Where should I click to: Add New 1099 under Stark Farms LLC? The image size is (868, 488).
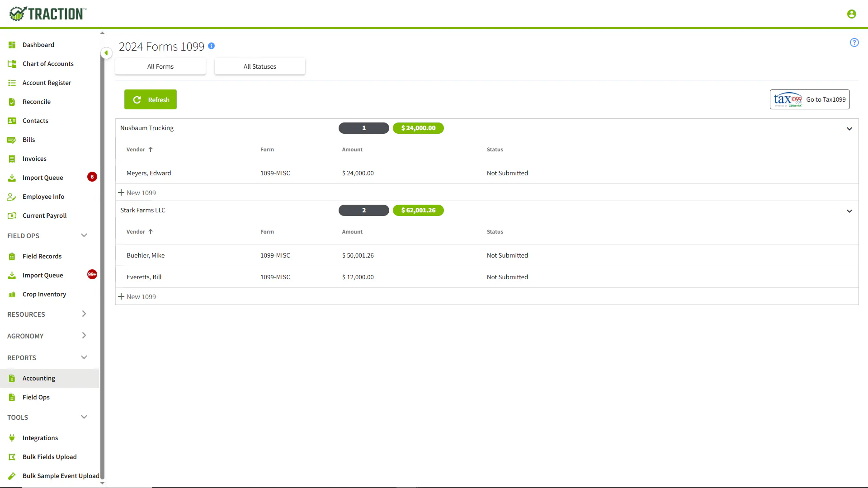[x=137, y=297]
